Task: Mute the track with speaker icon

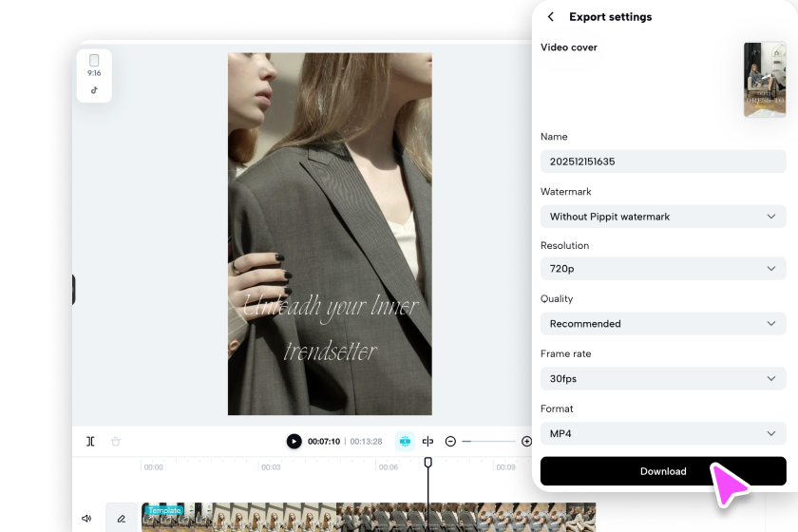Action: tap(86, 519)
